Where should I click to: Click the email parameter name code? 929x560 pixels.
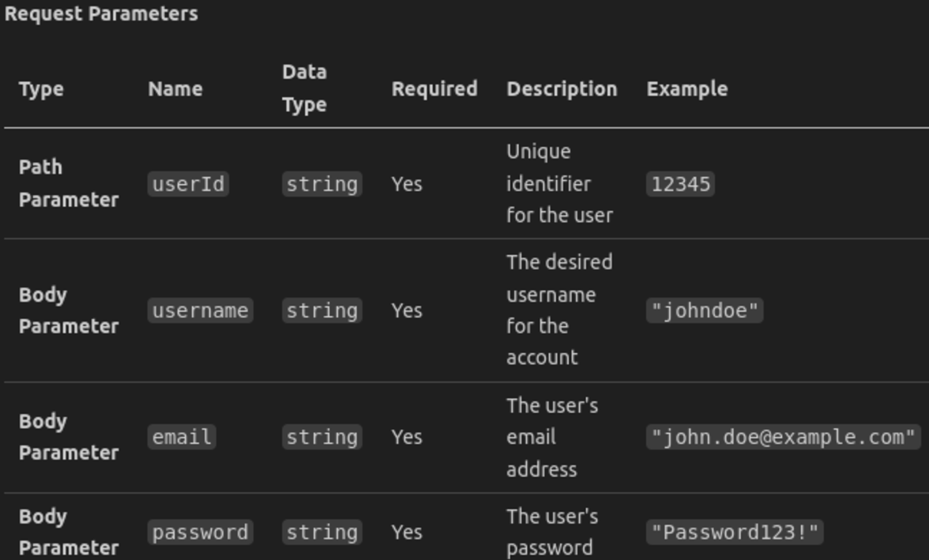pos(182,438)
